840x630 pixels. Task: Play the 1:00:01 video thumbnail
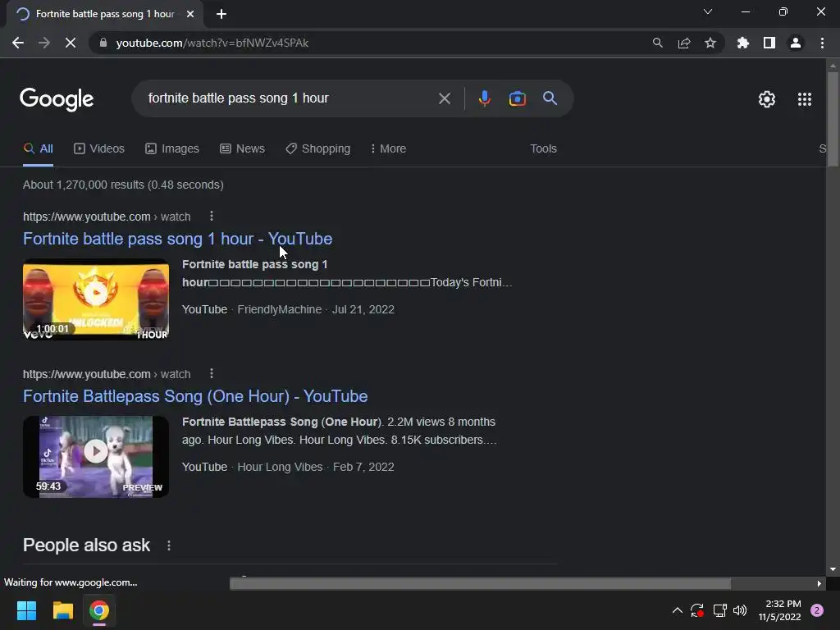click(96, 299)
